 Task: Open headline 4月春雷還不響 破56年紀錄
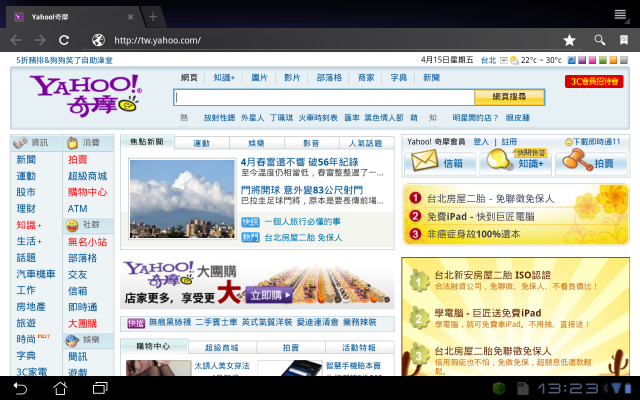(x=299, y=162)
